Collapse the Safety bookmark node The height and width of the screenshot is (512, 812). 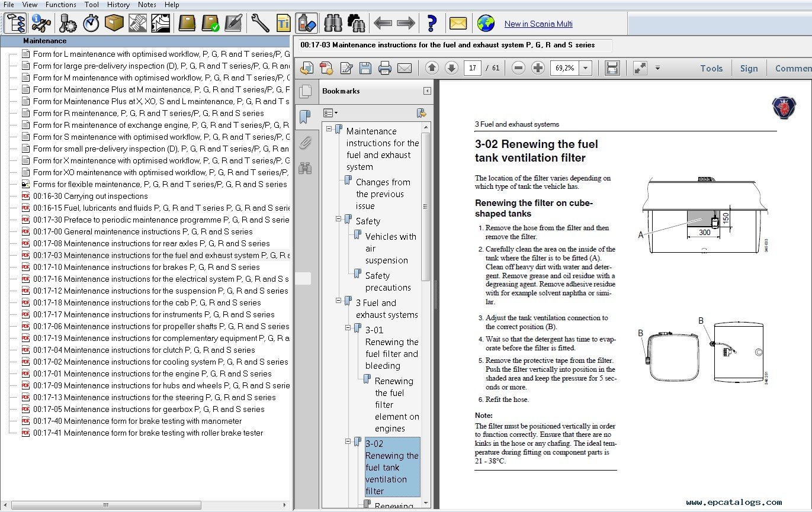[339, 219]
